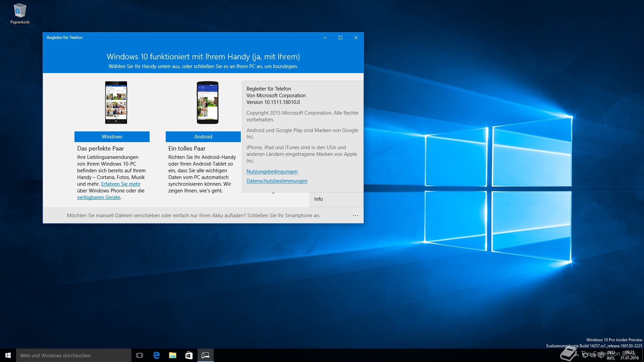Screen dimensions: 644x362
Task: Click the 'Möchten Sie manuell Dateien verschieben' footer text
Action: tap(194, 216)
